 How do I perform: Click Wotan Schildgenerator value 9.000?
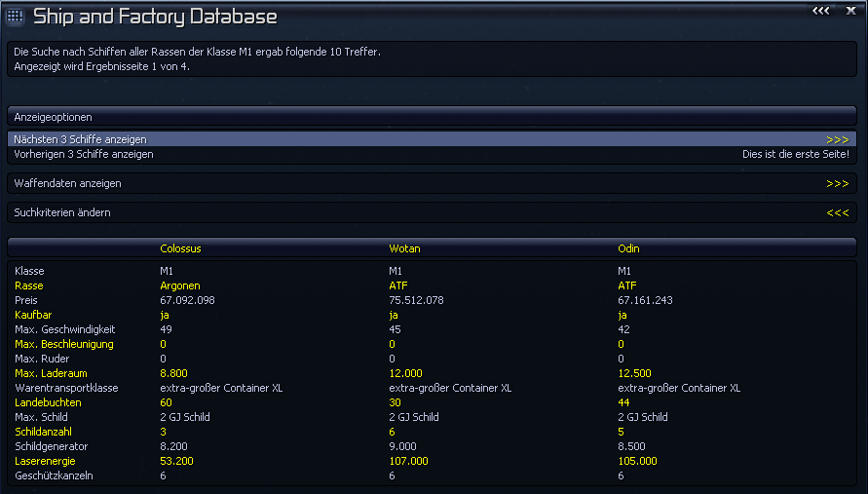(x=402, y=446)
